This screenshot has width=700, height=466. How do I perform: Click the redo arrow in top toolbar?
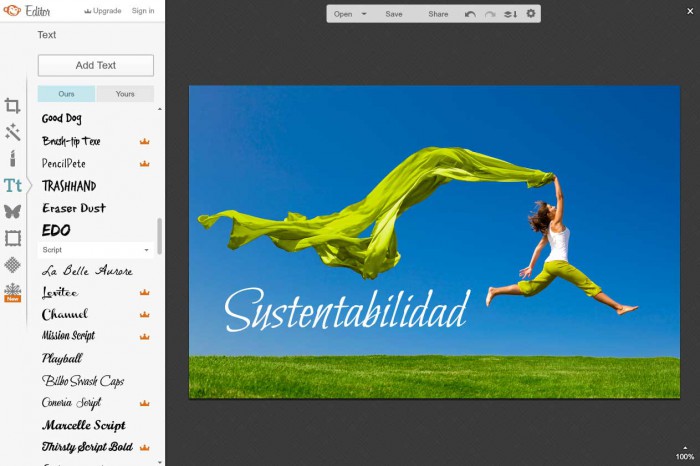[x=490, y=14]
